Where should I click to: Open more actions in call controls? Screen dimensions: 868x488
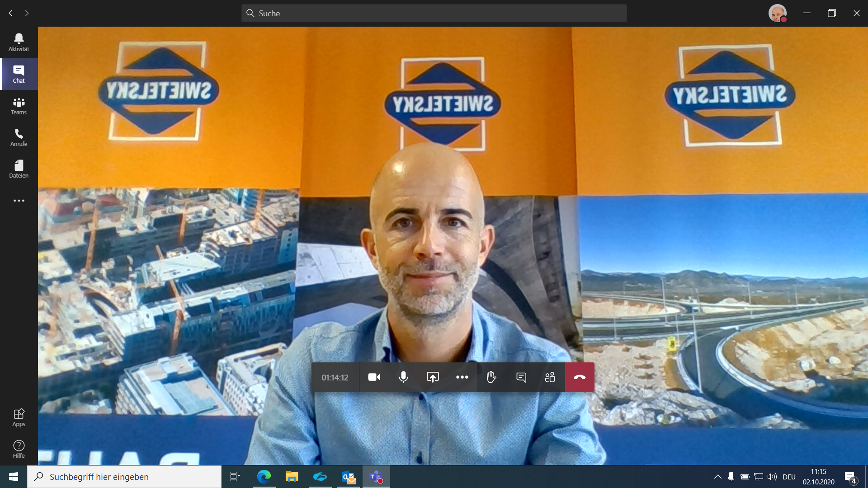(x=462, y=377)
